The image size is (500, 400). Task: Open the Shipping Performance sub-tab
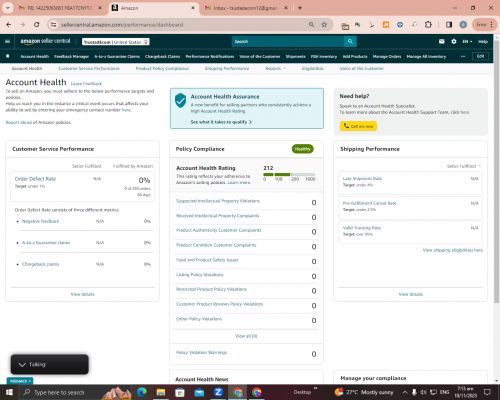coord(227,68)
